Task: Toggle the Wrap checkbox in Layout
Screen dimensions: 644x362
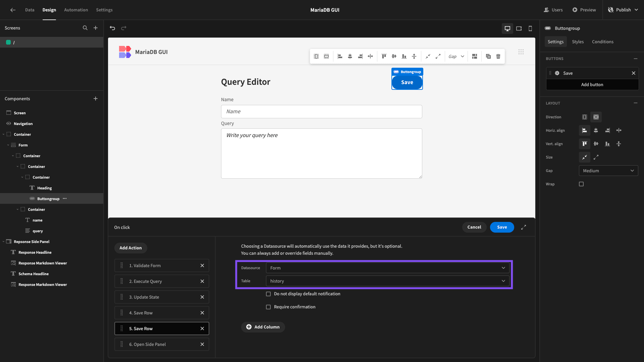Action: pos(581,184)
